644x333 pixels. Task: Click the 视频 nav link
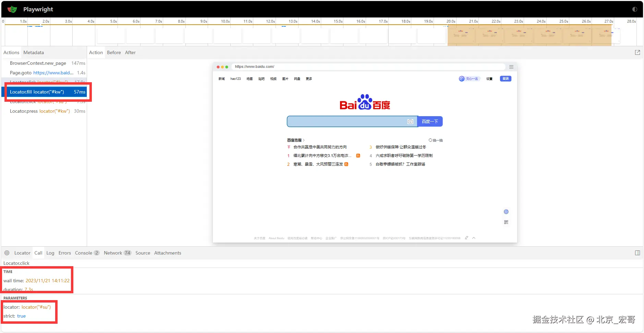coord(273,79)
